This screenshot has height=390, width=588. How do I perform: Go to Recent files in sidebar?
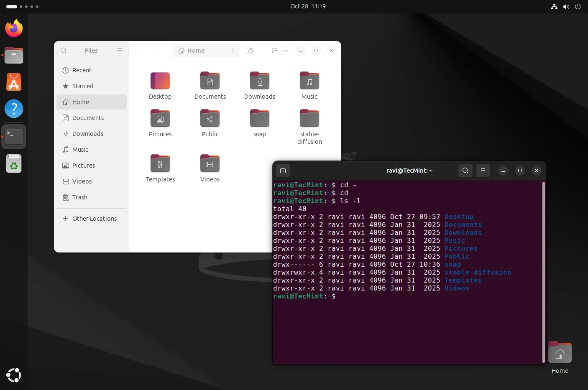(x=82, y=70)
